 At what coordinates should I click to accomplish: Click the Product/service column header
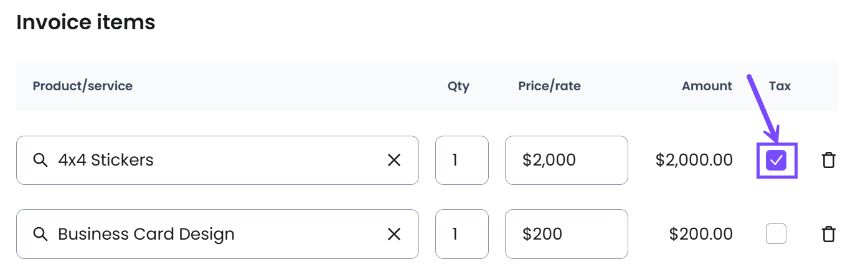(x=83, y=86)
